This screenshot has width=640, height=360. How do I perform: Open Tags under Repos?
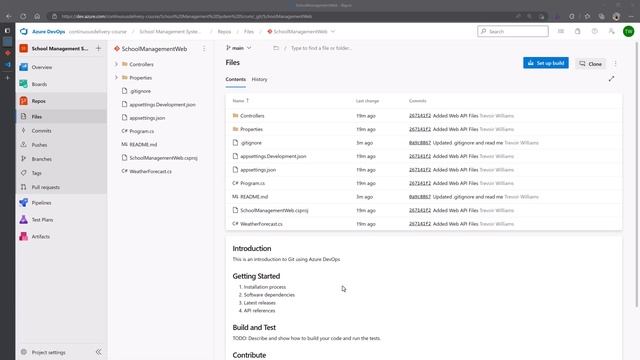pos(61,173)
